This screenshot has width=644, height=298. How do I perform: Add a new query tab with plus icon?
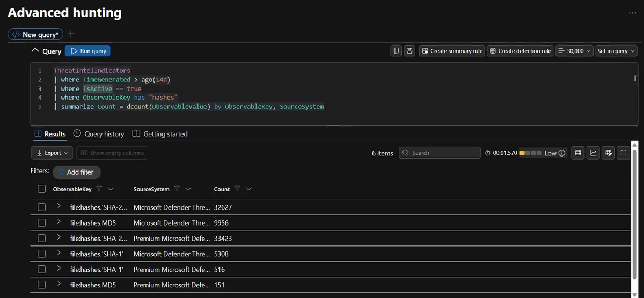tap(71, 34)
